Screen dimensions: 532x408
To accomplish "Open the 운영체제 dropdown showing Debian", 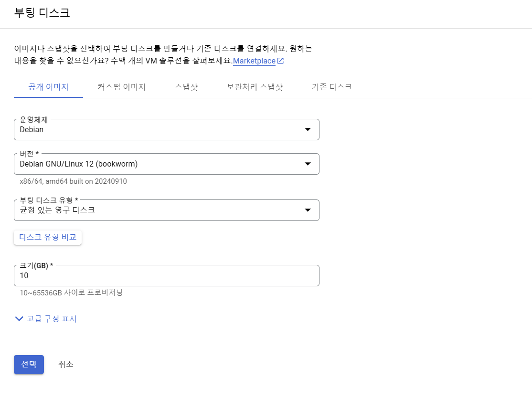I will pyautogui.click(x=166, y=130).
